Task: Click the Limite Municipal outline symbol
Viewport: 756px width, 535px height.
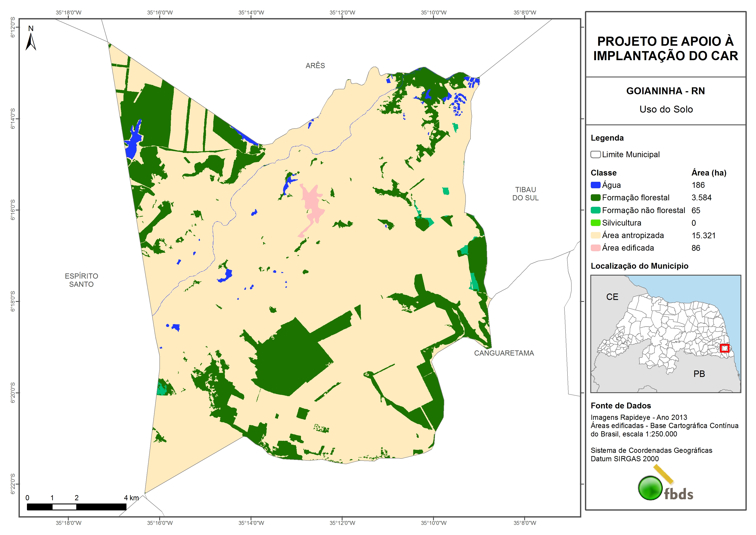Action: [x=595, y=154]
